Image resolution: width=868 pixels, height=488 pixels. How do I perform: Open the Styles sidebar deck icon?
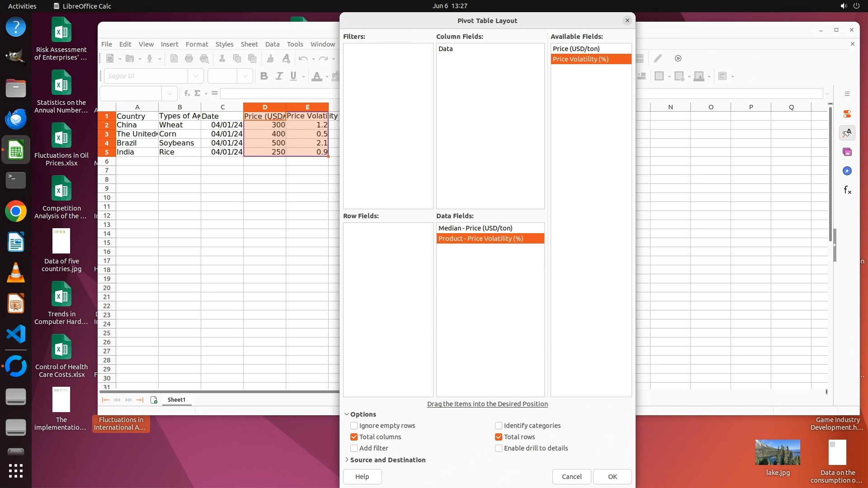coord(847,133)
